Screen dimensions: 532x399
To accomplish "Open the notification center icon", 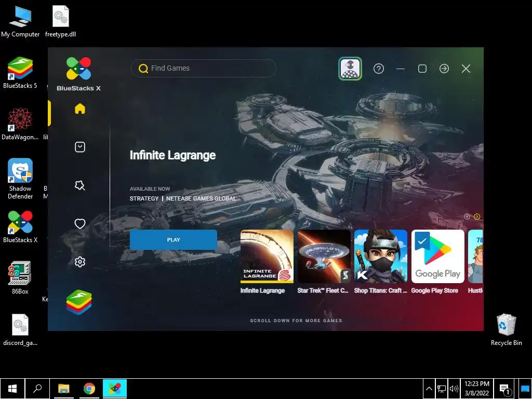I will pyautogui.click(x=504, y=389).
